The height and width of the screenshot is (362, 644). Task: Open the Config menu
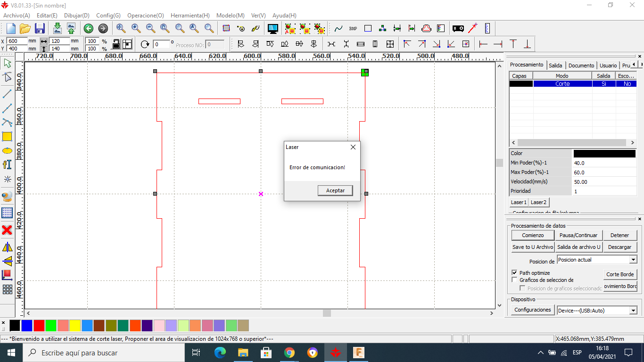point(108,16)
